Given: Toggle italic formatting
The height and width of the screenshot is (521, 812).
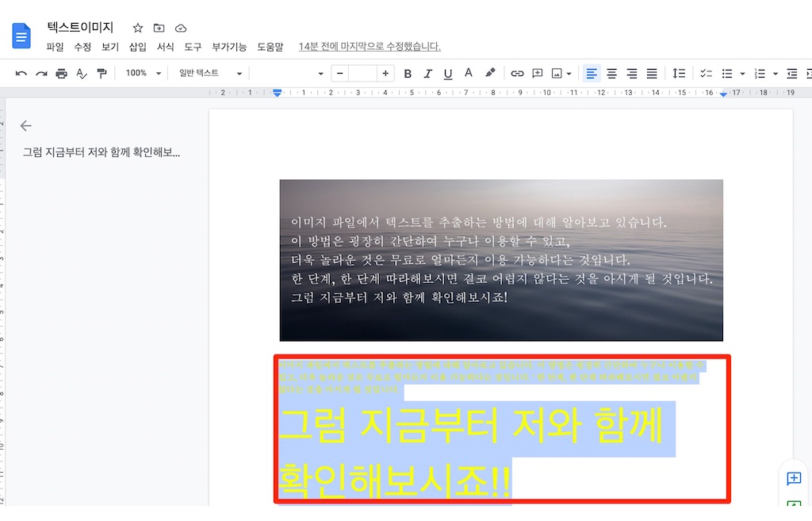Looking at the screenshot, I should (x=427, y=73).
